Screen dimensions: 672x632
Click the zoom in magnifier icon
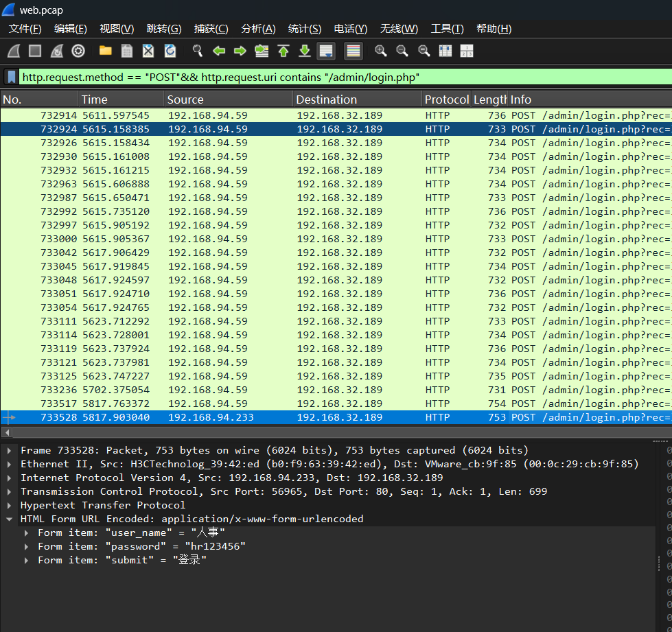[380, 51]
